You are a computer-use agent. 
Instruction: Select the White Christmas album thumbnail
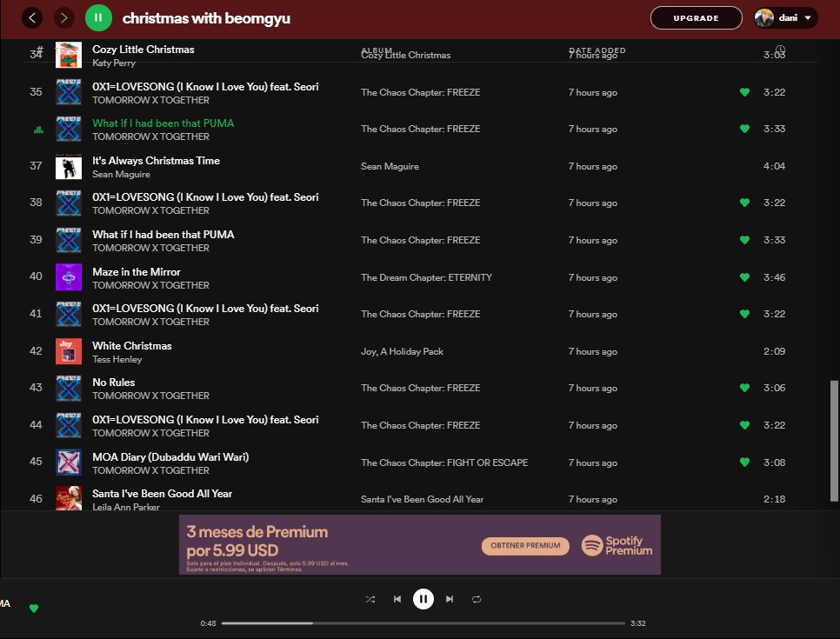click(69, 351)
